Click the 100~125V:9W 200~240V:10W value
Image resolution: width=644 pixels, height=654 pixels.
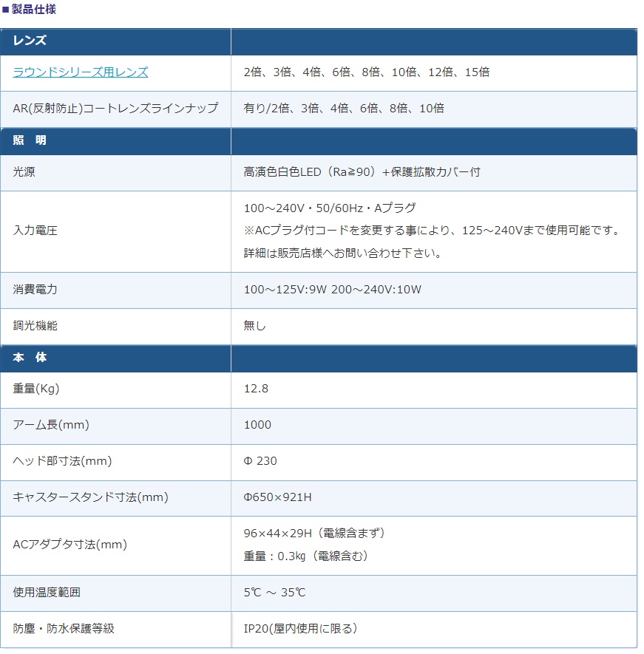333,290
